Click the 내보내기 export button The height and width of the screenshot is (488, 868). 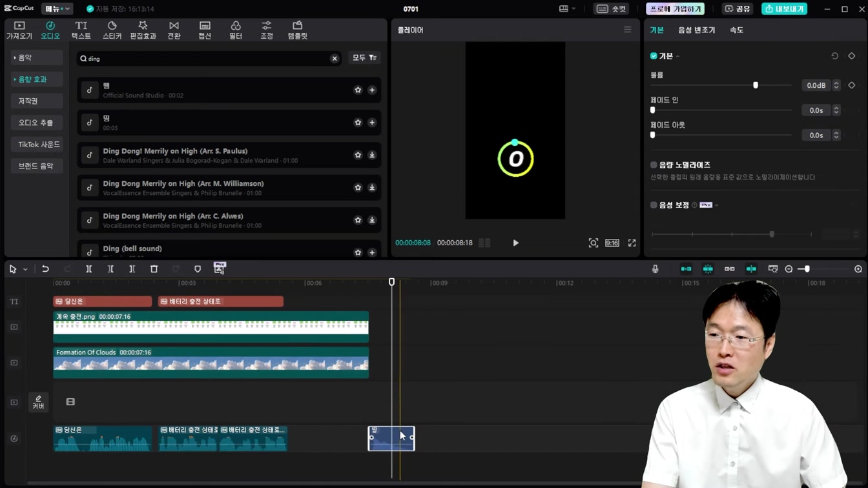(x=785, y=9)
